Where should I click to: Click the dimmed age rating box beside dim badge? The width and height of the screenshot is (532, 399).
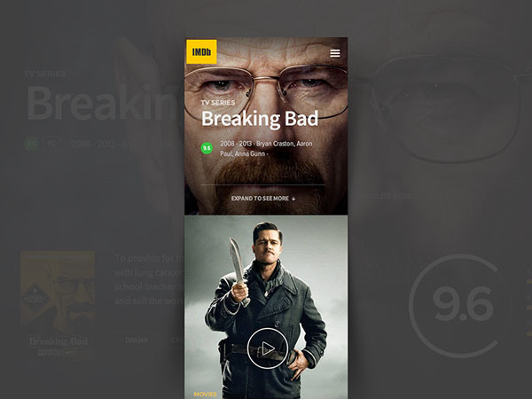point(52,144)
